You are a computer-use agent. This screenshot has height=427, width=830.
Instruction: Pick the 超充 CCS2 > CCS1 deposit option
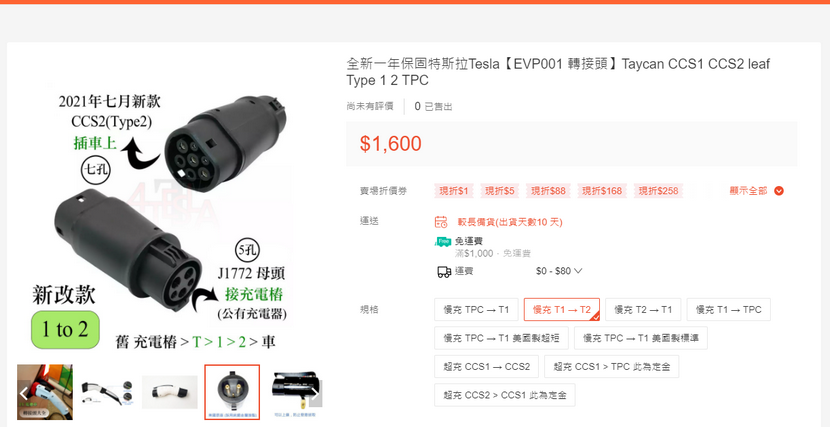tap(504, 395)
